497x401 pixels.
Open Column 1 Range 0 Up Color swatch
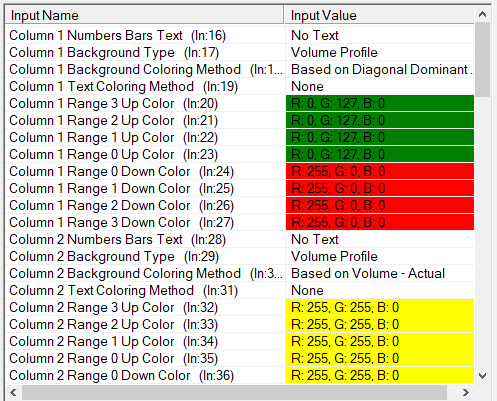tap(380, 154)
